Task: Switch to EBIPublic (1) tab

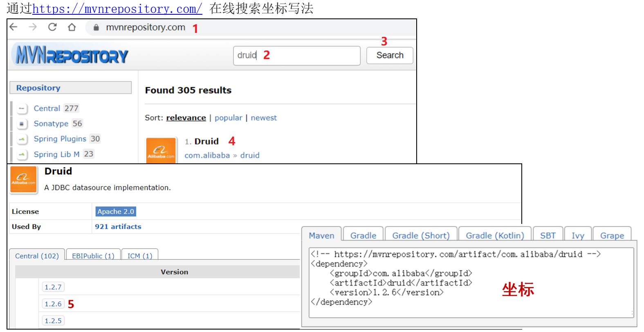Action: click(x=93, y=256)
